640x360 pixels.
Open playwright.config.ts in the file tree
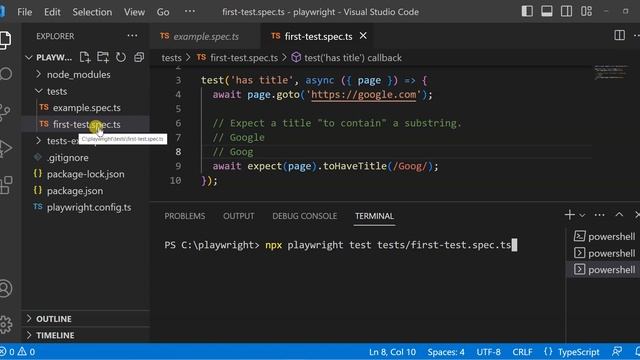coord(89,207)
